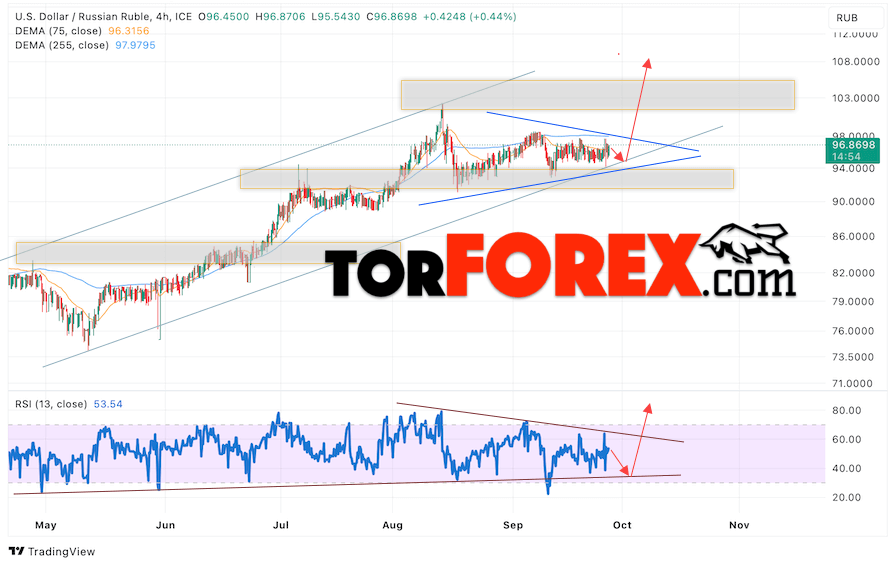This screenshot has width=896, height=566.
Task: Click the 71.0000 price axis label
Action: tap(853, 384)
